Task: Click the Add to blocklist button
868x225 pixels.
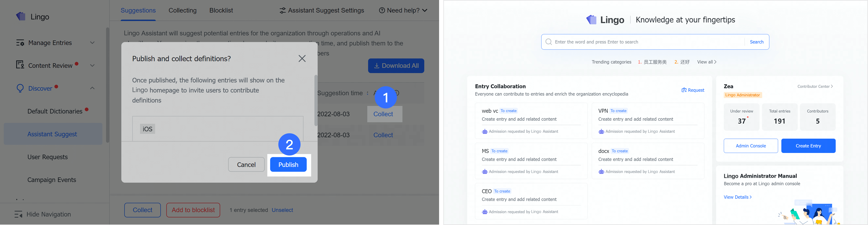Action: [x=193, y=210]
